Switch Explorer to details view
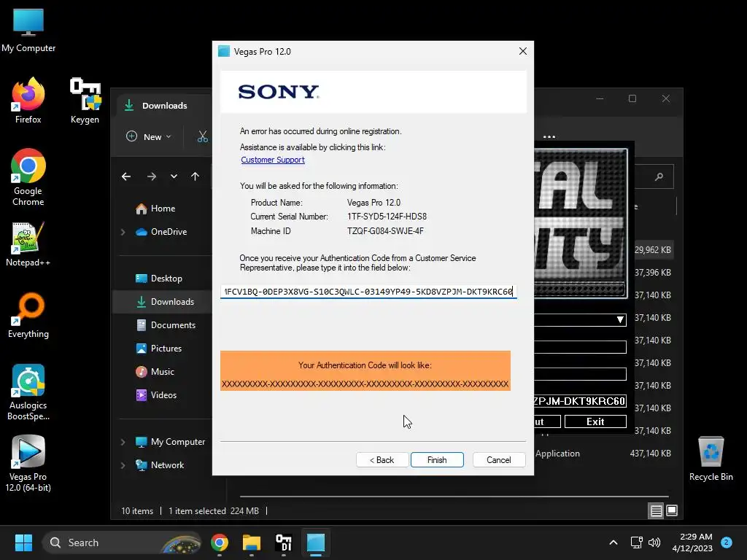This screenshot has height=560, width=747. pos(656,511)
